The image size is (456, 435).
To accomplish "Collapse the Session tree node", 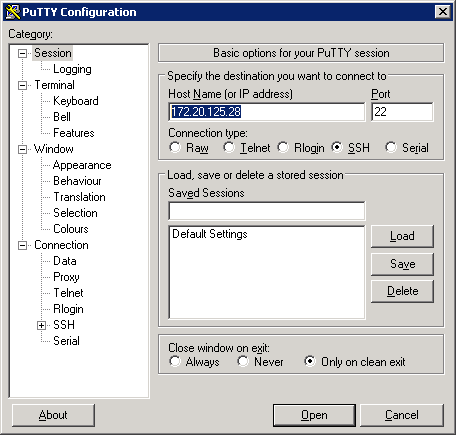I will pos(22,53).
